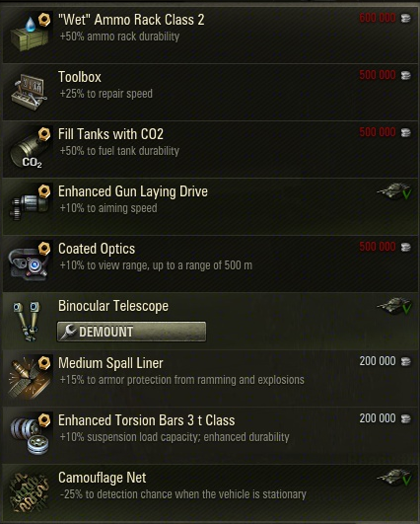Image resolution: width=420 pixels, height=524 pixels.
Task: Click the tank checkmark on Binocular Telescope row
Action: pyautogui.click(x=394, y=306)
